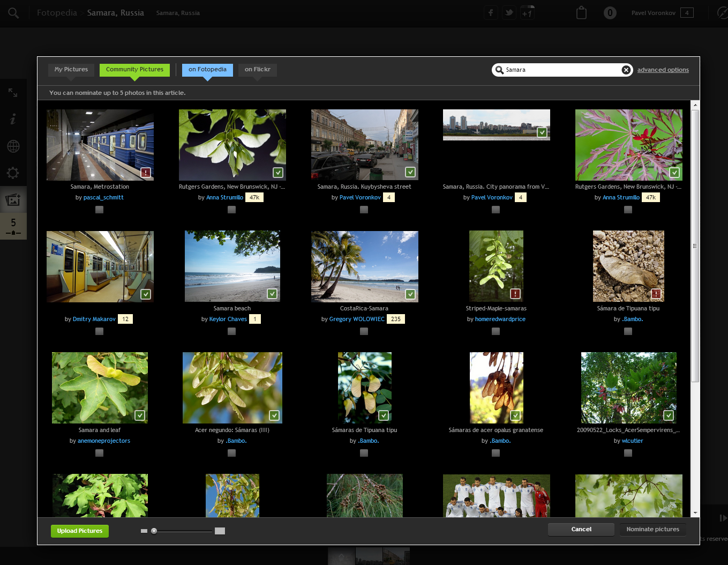Tick checkbox under Samara, Metrostation photo
The width and height of the screenshot is (728, 565).
pos(99,210)
